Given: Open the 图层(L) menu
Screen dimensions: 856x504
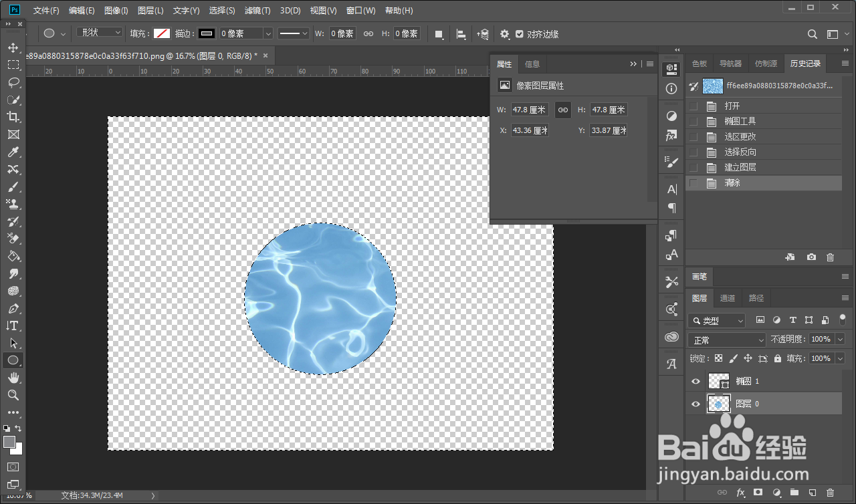Looking at the screenshot, I should (x=150, y=11).
